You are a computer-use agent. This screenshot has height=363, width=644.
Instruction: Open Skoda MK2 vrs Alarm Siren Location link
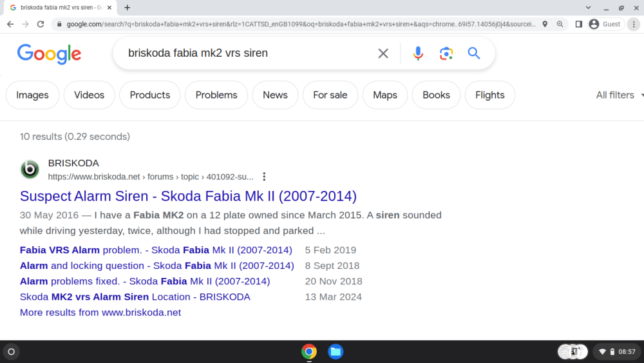pyautogui.click(x=135, y=297)
